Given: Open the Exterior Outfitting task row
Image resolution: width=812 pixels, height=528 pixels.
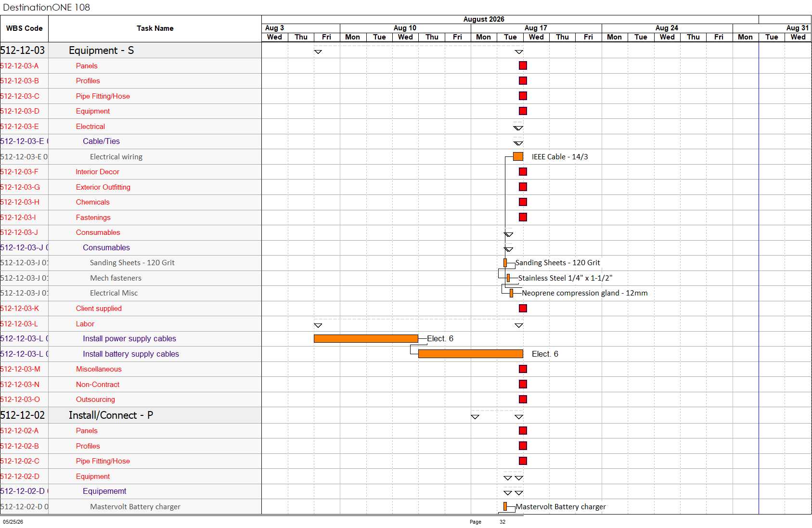Looking at the screenshot, I should coord(131,187).
